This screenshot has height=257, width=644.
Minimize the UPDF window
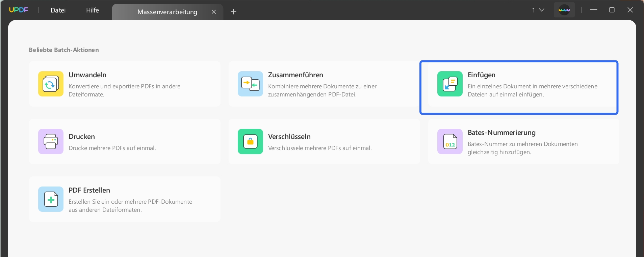click(x=594, y=10)
